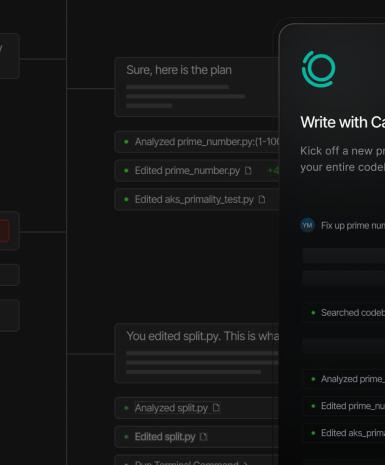Click the YM user avatar
Screen dimensions: 385x465
pyautogui.click(x=307, y=225)
